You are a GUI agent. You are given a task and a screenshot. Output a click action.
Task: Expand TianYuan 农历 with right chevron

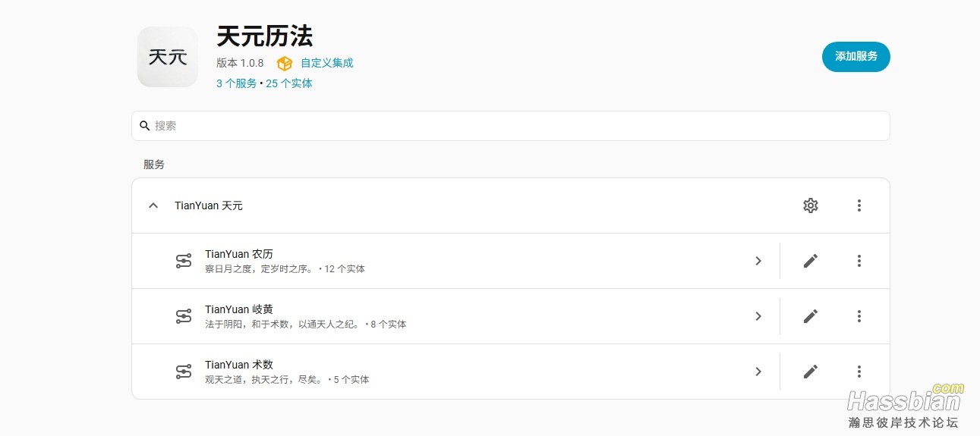tap(758, 261)
